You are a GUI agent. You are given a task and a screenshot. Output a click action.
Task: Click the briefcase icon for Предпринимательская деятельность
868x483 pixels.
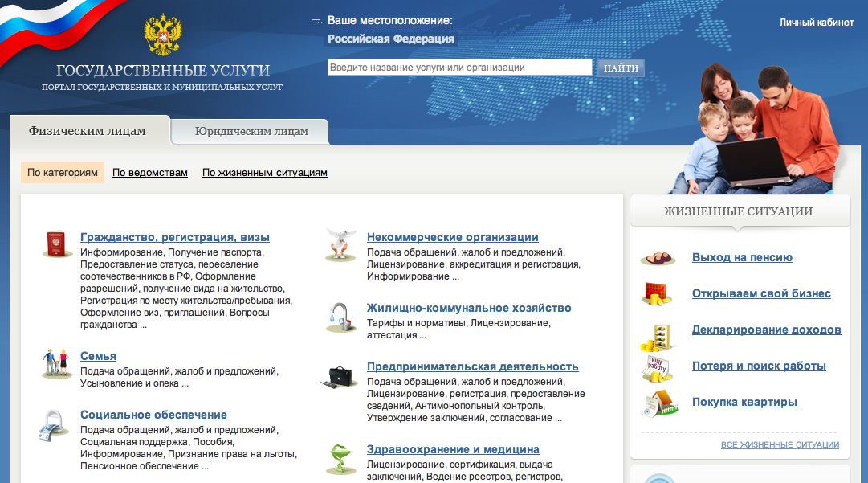click(340, 375)
